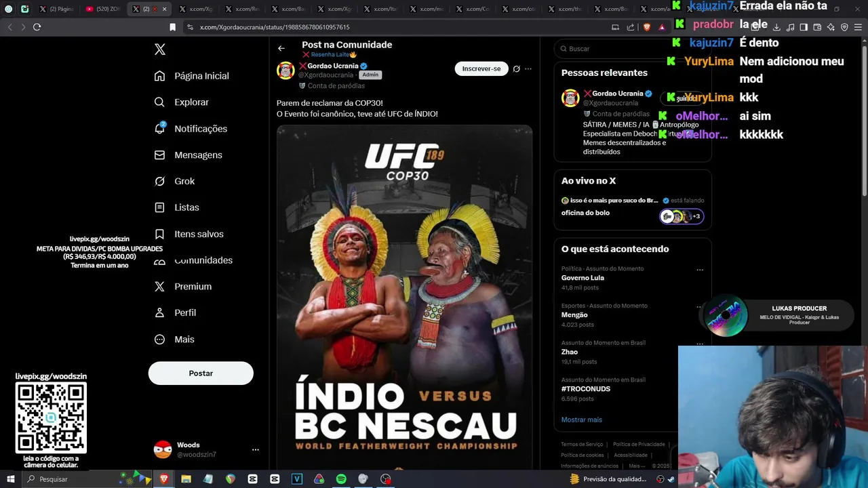Viewport: 868px width, 488px height.
Task: Open Notificações bell icon
Action: point(159,128)
